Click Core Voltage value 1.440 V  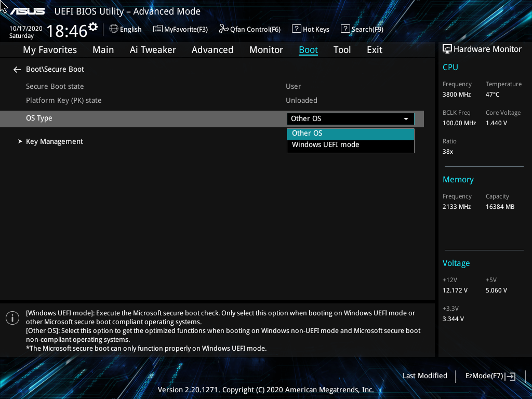pyautogui.click(x=496, y=123)
